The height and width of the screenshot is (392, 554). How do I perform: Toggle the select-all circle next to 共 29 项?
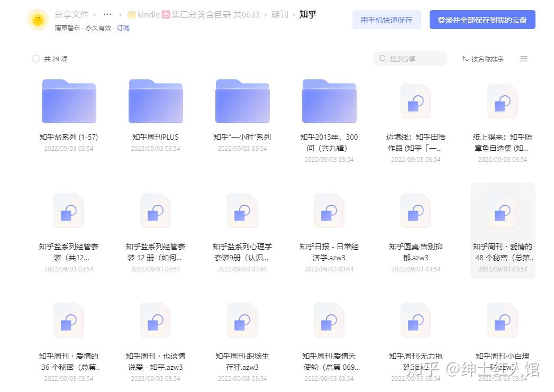point(35,59)
